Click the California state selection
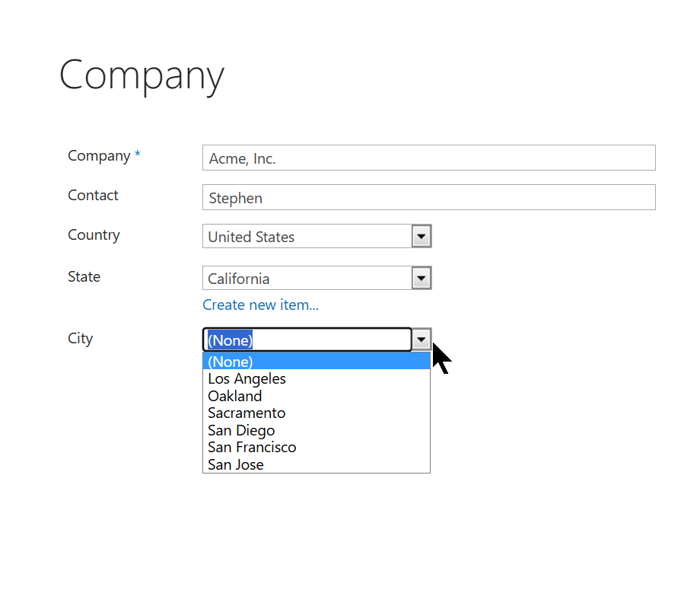 click(x=307, y=279)
